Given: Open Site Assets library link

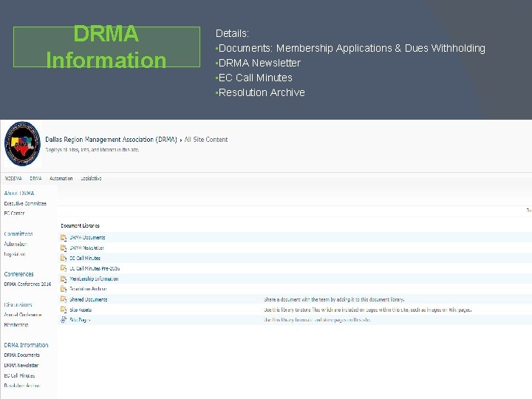Looking at the screenshot, I should (81, 310).
